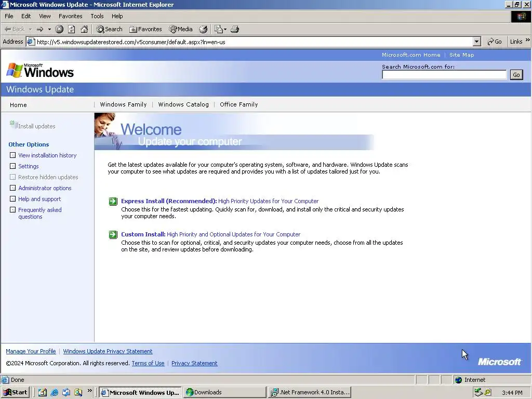This screenshot has width=532, height=399.
Task: Open the Settings sidebar link
Action: pos(29,166)
